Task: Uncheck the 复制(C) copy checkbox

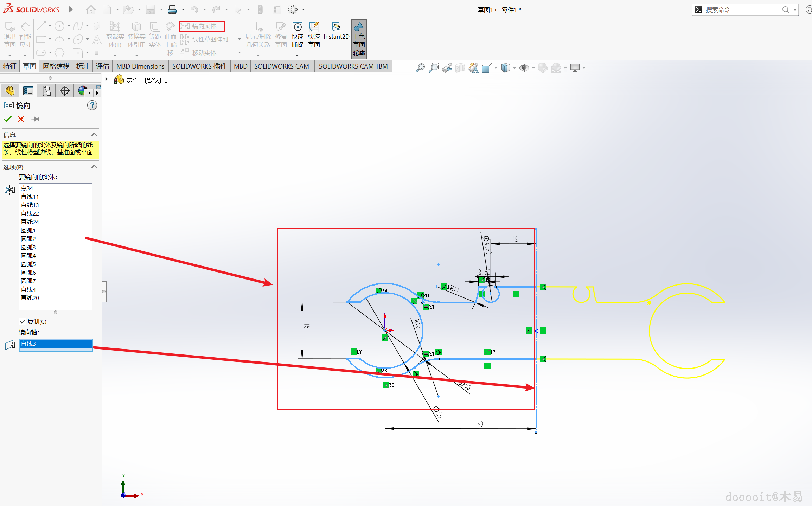Action: 23,321
